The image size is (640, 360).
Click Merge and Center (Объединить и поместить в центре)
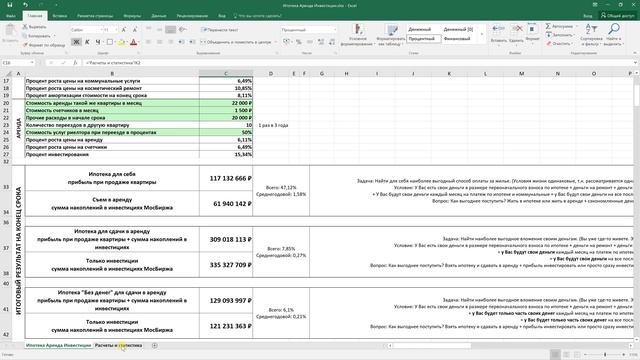pyautogui.click(x=236, y=42)
